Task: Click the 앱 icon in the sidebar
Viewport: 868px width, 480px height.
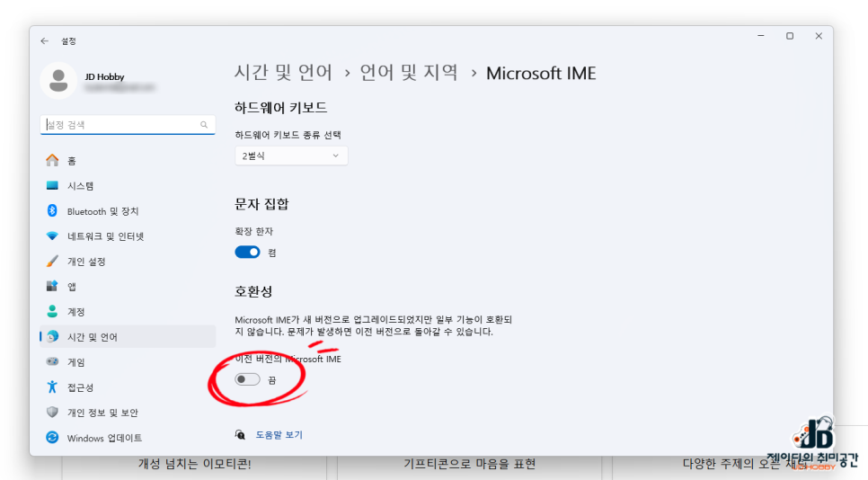Action: click(52, 286)
